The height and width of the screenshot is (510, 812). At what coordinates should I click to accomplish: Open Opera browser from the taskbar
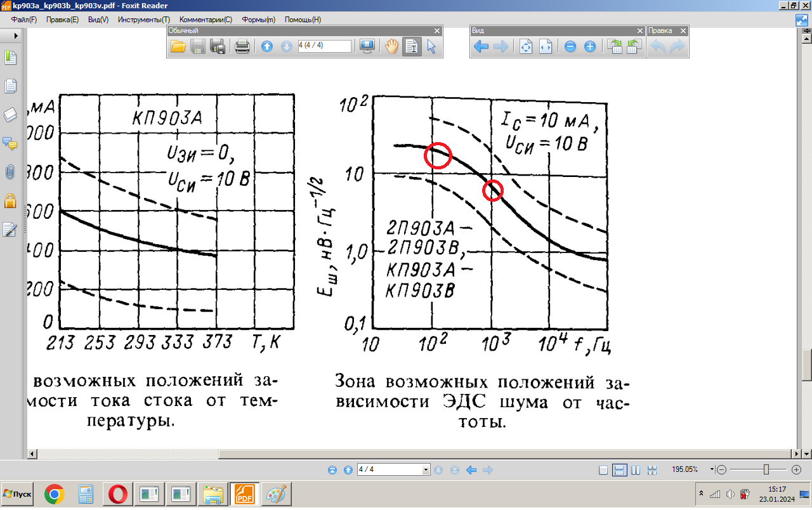[x=117, y=494]
